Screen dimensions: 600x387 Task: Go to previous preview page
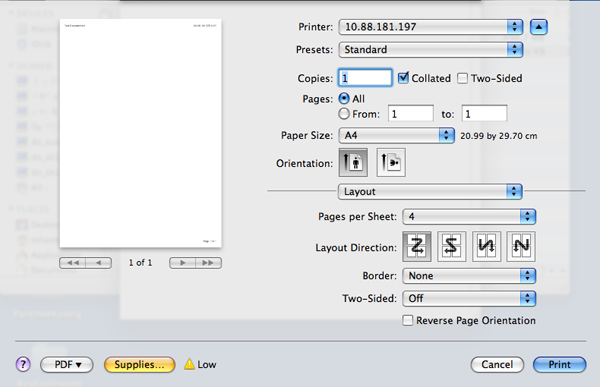point(99,263)
